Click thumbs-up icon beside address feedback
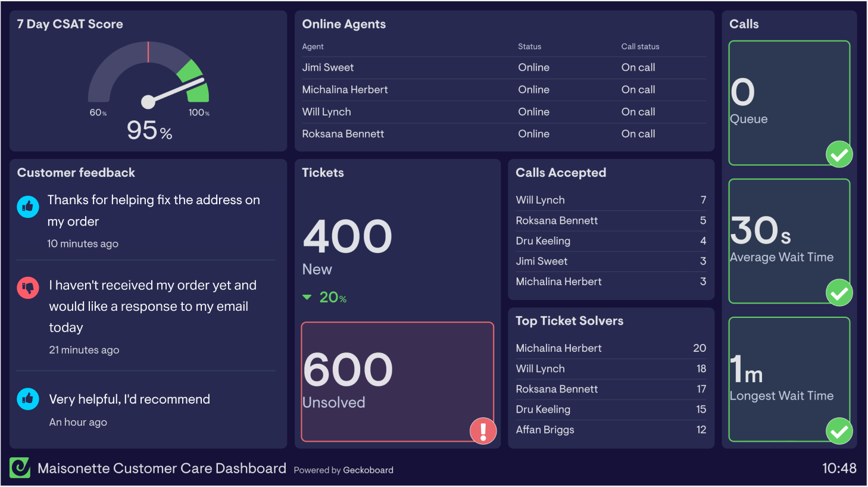 (x=28, y=207)
